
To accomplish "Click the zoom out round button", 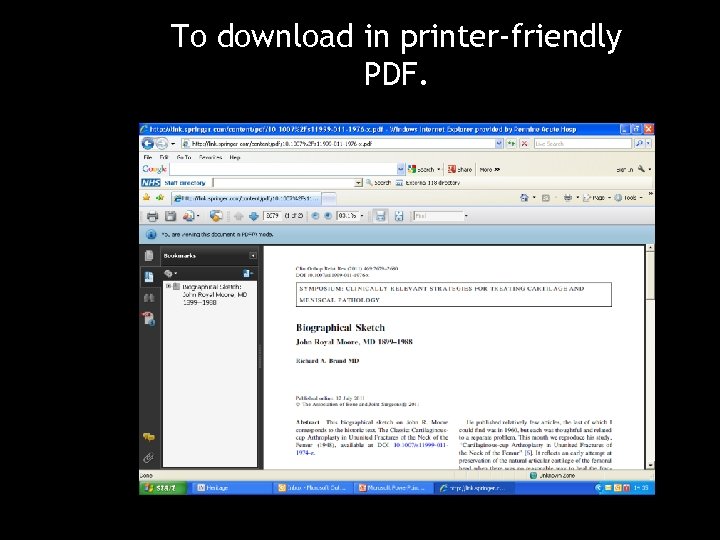I will coord(315,216).
